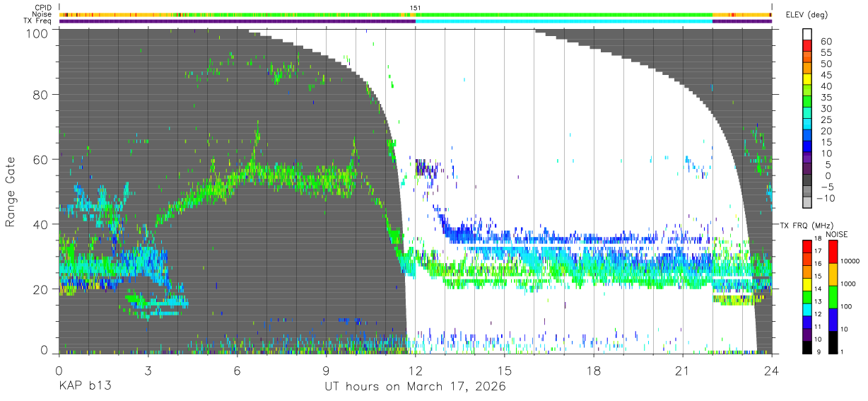Click range gate tick label '100'
This screenshot has height=401, width=868.
coord(37,33)
